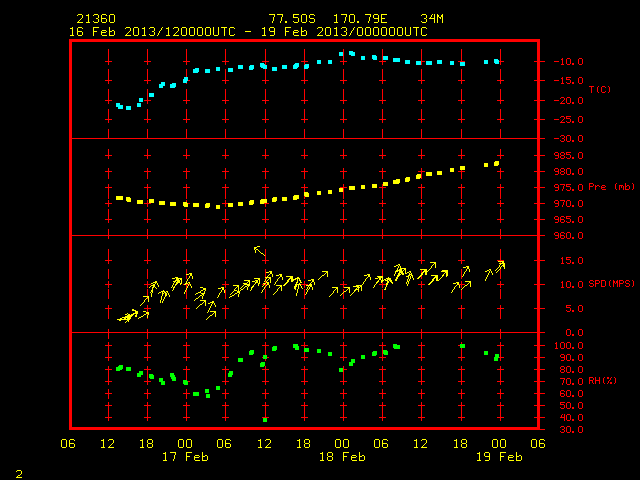Click the RH(%) axis label
This screenshot has width=640, height=480.
(x=602, y=380)
